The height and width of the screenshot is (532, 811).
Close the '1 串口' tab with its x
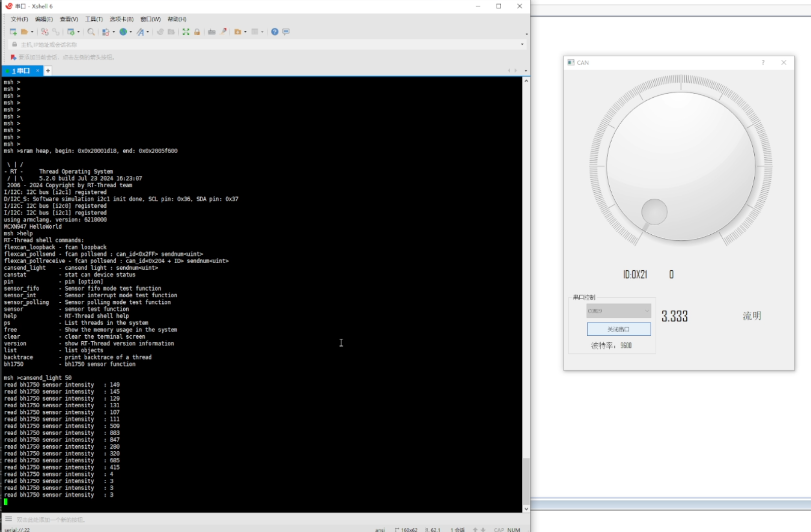coord(38,70)
